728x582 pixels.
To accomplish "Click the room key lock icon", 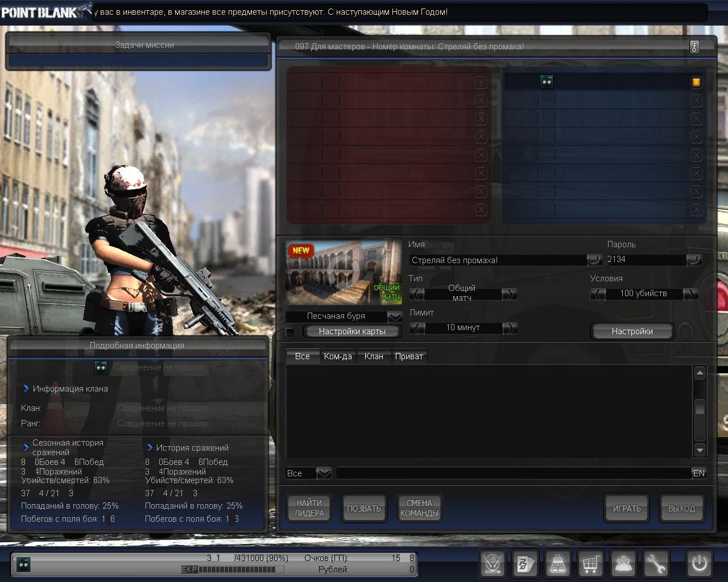I will click(694, 47).
